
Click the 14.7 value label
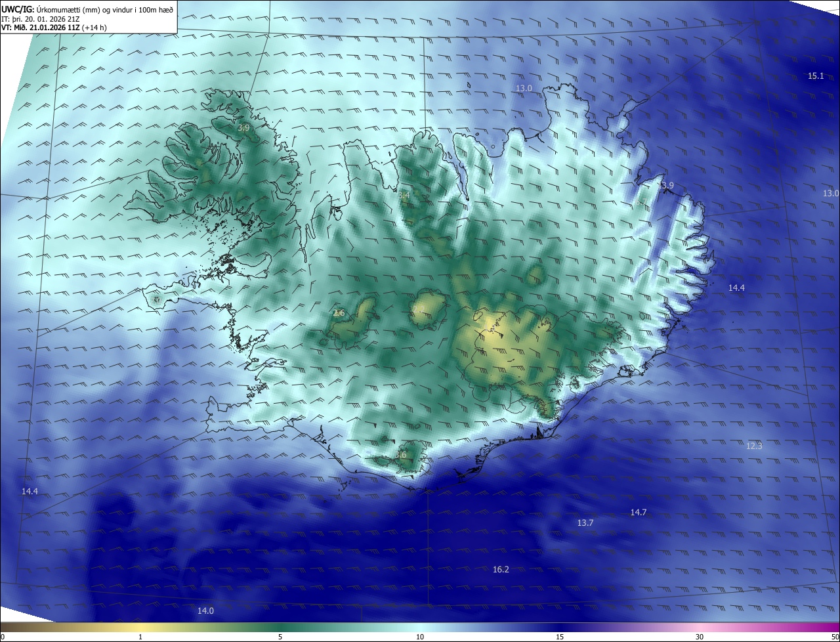(x=639, y=512)
